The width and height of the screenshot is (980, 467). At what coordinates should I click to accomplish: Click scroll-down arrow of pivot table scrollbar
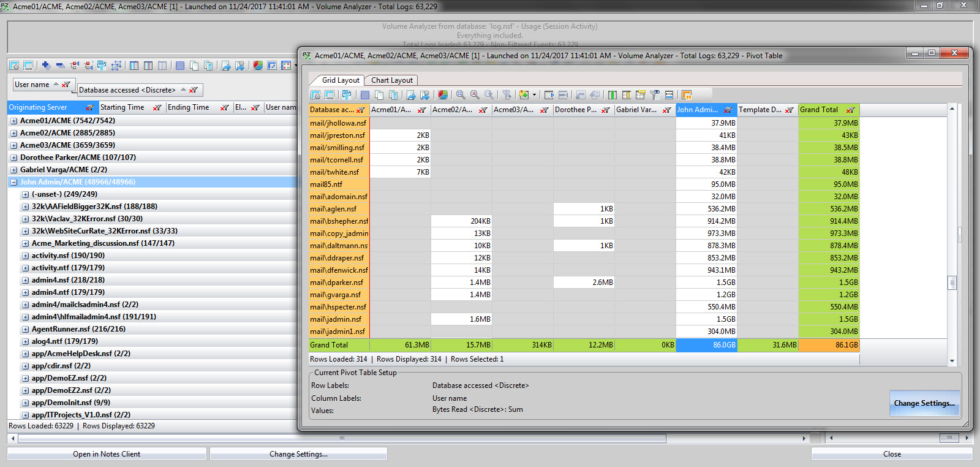(x=952, y=361)
